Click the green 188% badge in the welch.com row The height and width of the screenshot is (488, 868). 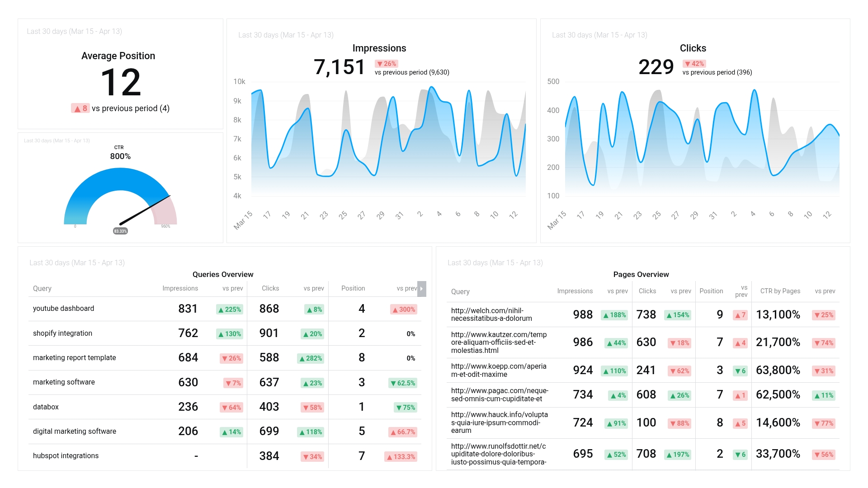615,315
